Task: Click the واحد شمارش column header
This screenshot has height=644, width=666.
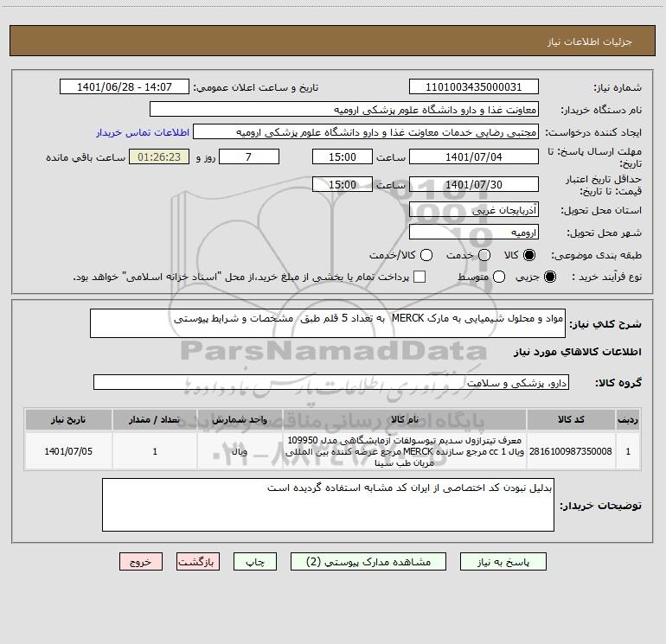Action: tap(240, 419)
